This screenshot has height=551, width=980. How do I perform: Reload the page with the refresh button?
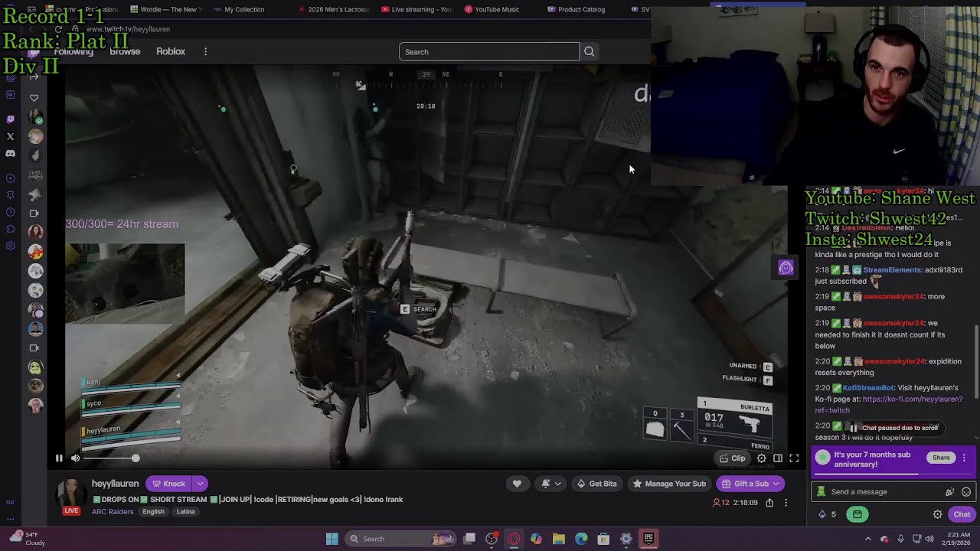tap(58, 29)
